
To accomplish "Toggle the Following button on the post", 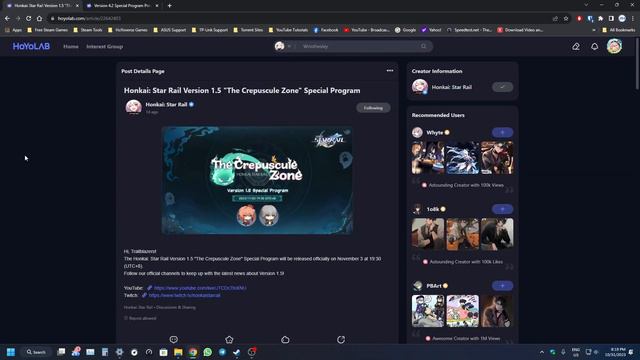I will (x=373, y=108).
